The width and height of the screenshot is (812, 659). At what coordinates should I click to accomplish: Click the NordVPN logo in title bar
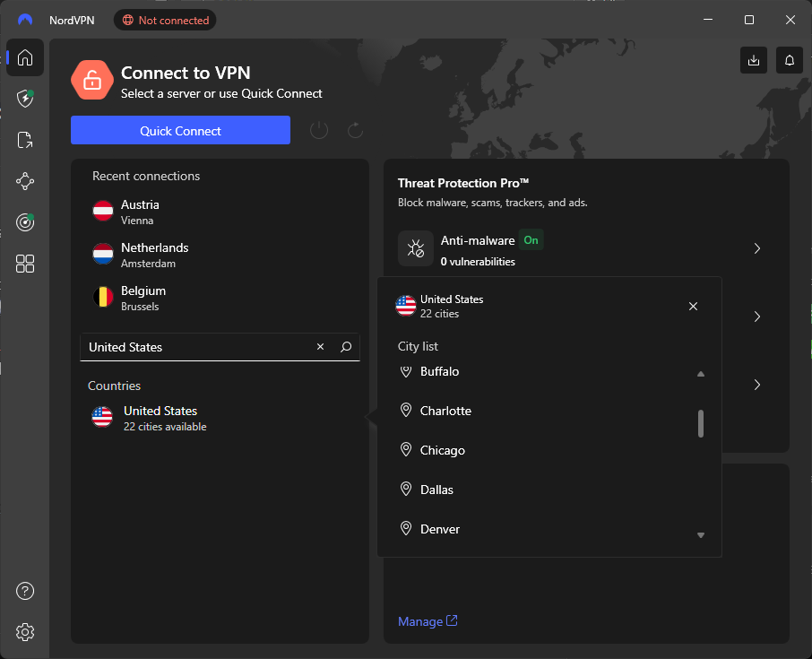point(25,20)
